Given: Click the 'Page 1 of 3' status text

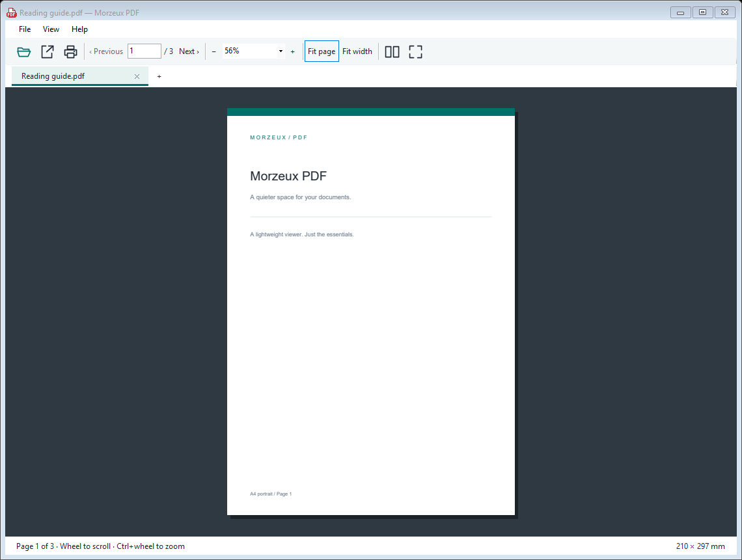Looking at the screenshot, I should [x=35, y=546].
